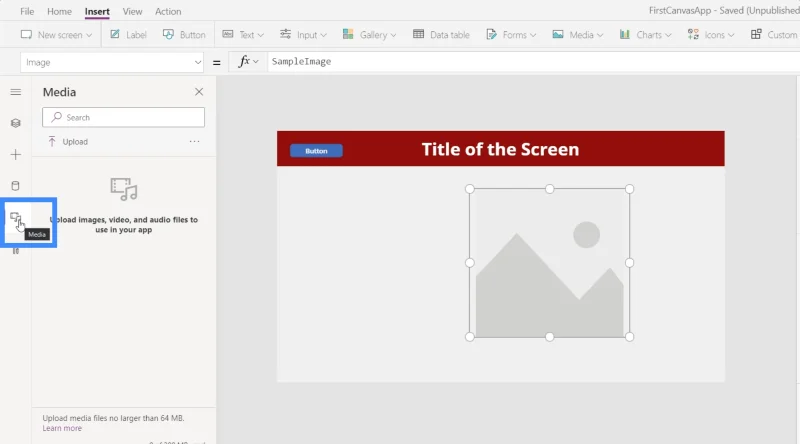This screenshot has width=800, height=444.
Task: Click the Gallery grid icon
Action: pos(348,34)
